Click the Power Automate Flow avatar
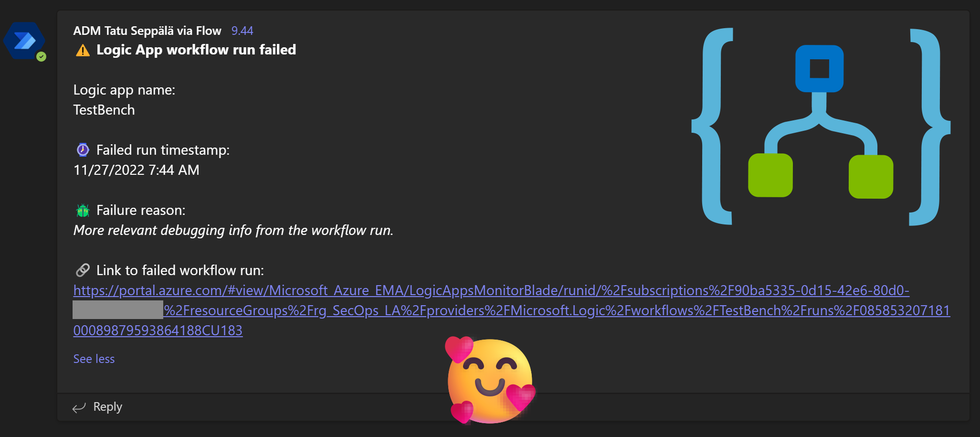The image size is (980, 437). click(24, 41)
